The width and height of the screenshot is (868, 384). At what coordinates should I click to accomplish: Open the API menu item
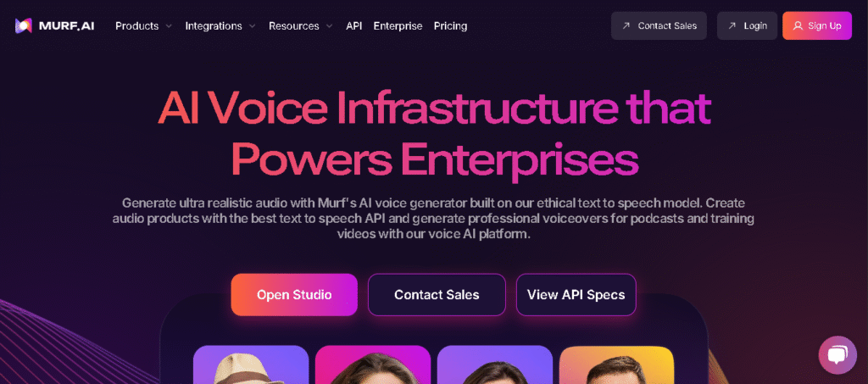click(x=354, y=25)
